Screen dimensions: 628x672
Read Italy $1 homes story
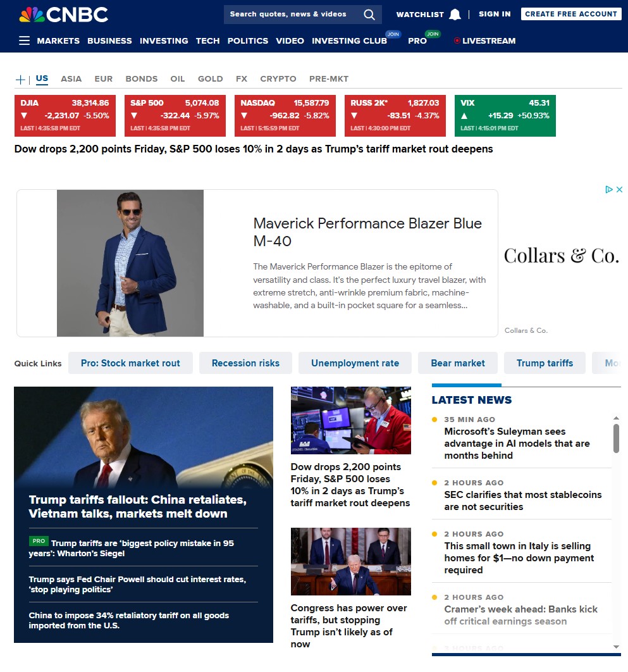(519, 557)
